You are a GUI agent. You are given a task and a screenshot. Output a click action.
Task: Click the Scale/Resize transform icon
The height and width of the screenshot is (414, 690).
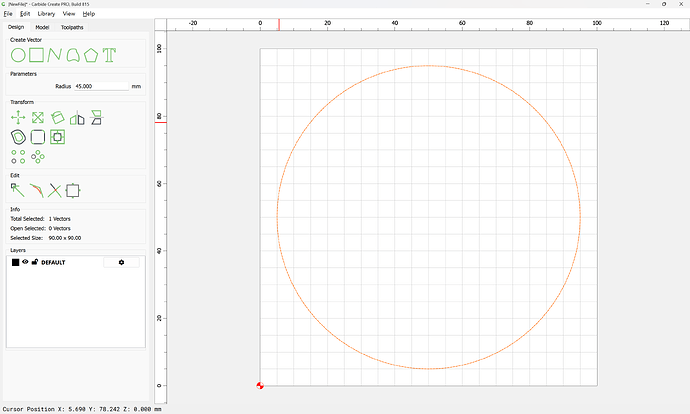point(37,118)
